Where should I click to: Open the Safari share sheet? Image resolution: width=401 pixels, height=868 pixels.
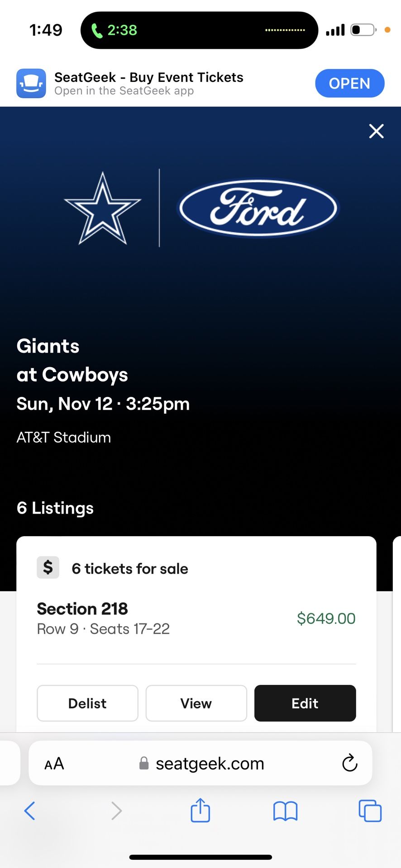[x=200, y=811]
